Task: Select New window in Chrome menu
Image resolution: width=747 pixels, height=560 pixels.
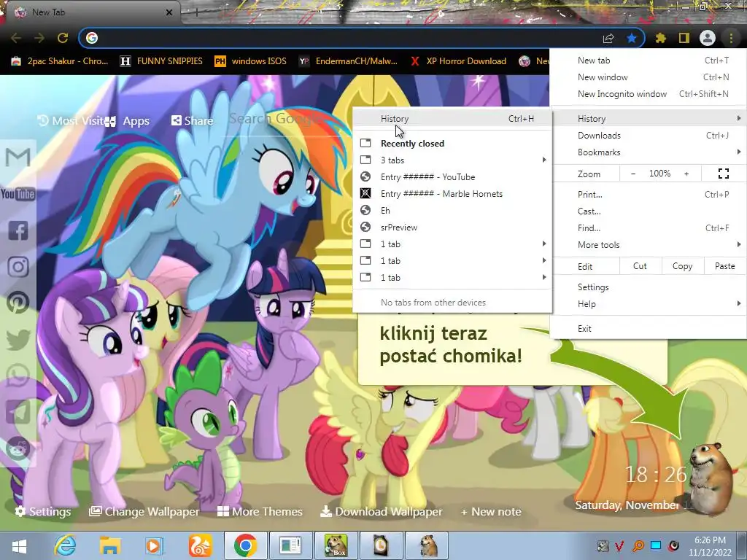Action: click(x=649, y=77)
